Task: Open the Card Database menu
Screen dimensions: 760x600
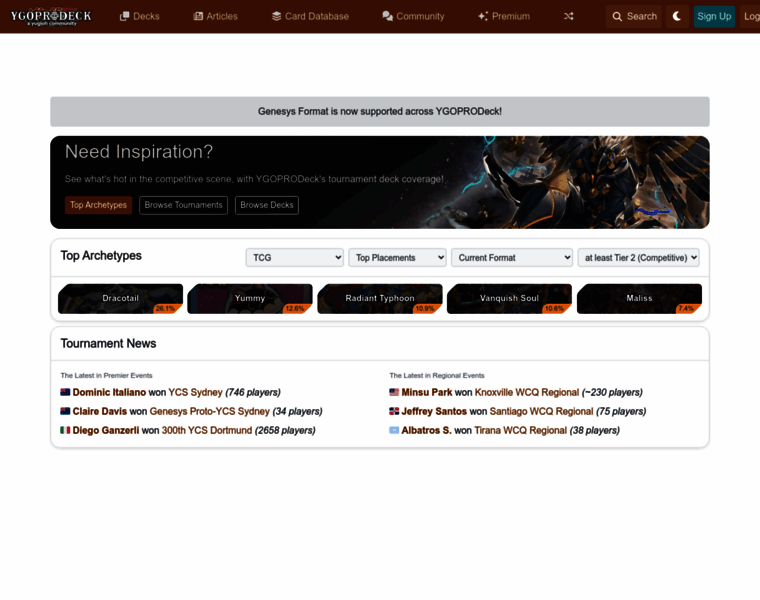Action: [310, 16]
